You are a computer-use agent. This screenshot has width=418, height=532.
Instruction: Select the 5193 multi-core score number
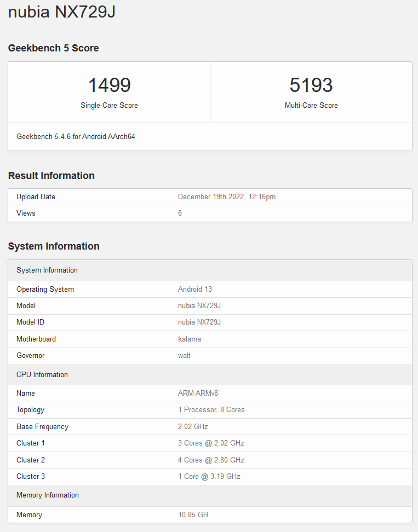311,85
